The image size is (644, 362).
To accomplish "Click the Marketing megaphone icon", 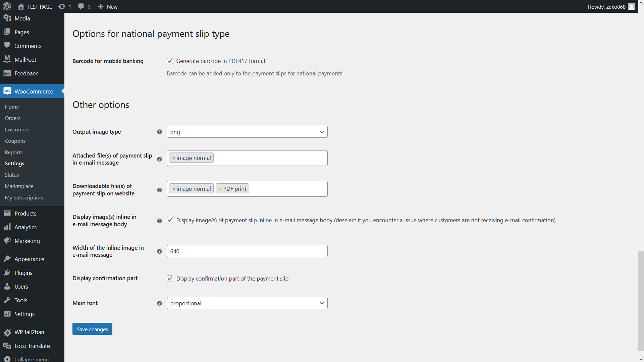I will tap(7, 241).
